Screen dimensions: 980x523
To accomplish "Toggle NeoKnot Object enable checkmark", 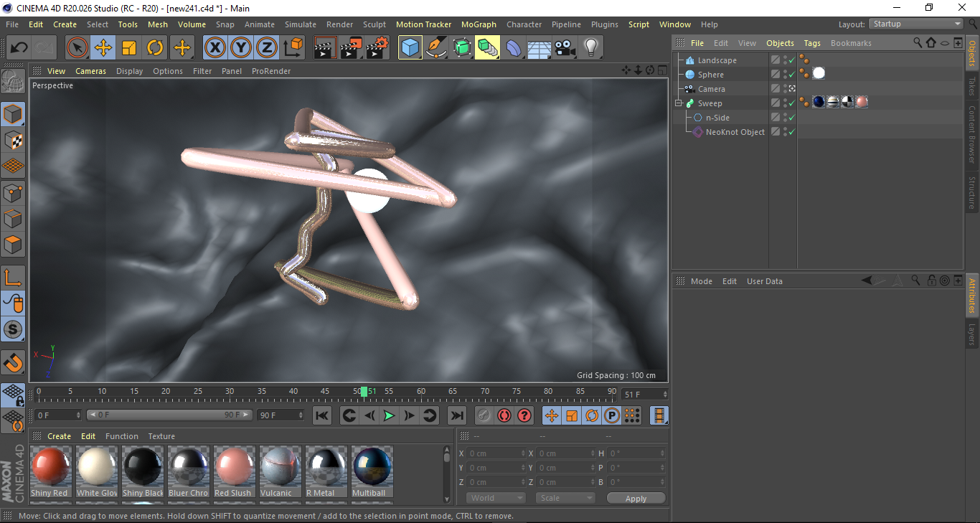I will click(x=791, y=132).
